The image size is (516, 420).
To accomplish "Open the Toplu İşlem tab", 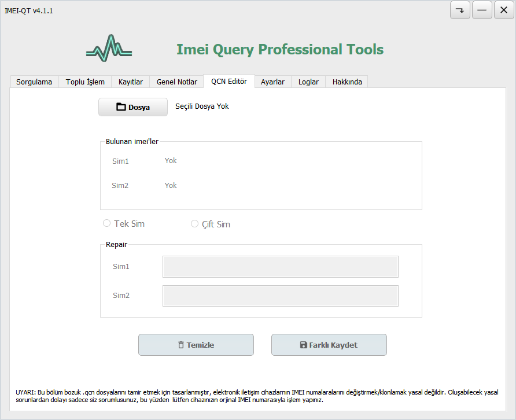I will click(85, 82).
